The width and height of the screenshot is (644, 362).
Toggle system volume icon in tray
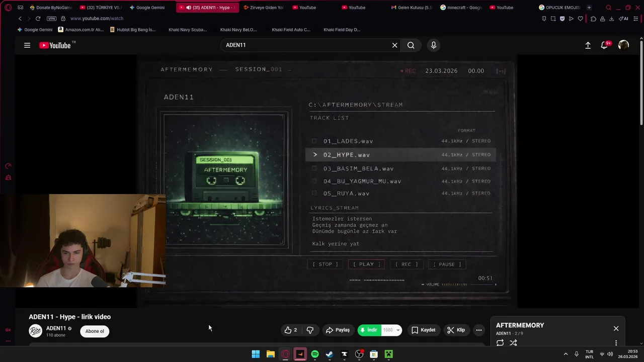pos(610,354)
